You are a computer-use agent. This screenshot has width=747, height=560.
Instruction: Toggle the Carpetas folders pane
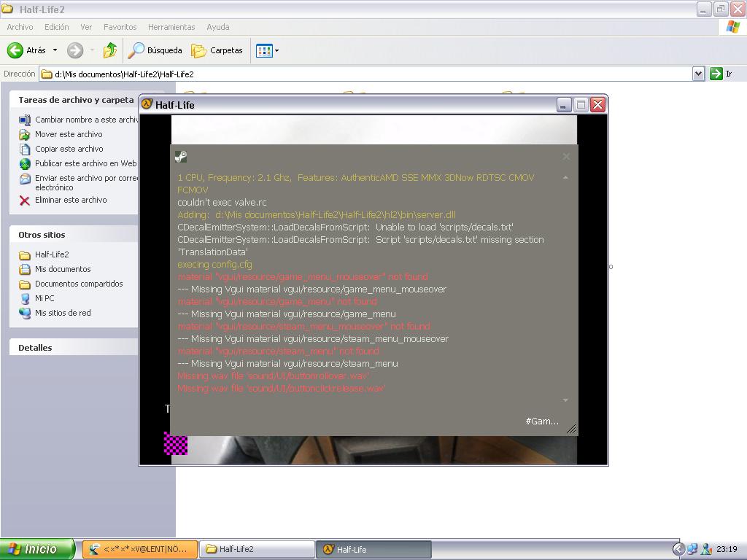(x=217, y=50)
